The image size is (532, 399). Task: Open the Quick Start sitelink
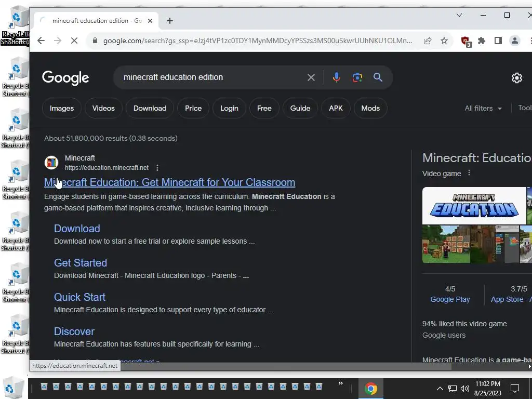click(79, 297)
